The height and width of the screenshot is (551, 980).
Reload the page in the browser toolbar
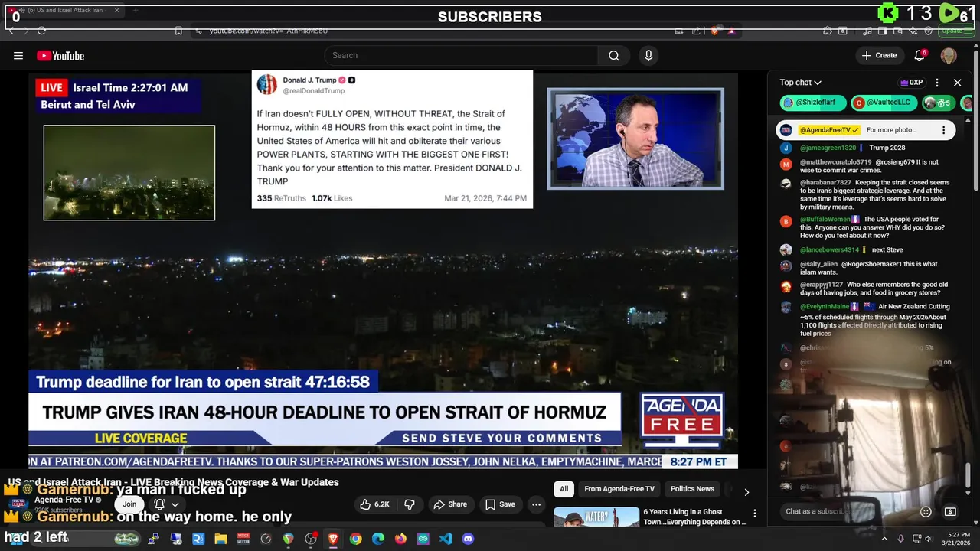41,31
